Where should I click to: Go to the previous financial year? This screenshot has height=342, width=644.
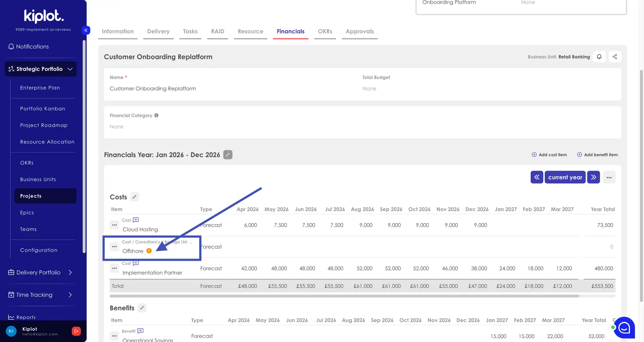coord(537,177)
